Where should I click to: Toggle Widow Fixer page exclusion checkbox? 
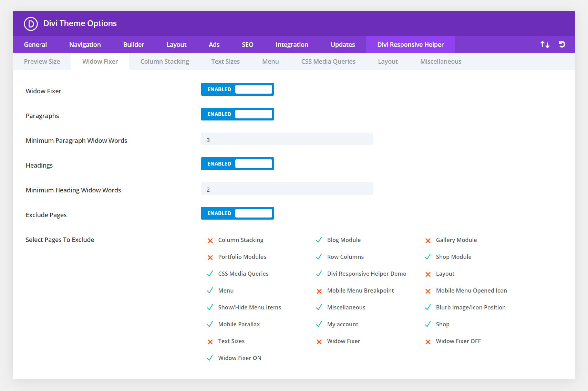click(x=319, y=342)
